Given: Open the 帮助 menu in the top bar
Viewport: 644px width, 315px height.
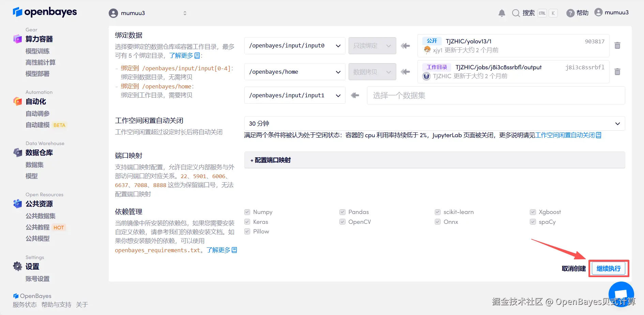Looking at the screenshot, I should pos(577,13).
